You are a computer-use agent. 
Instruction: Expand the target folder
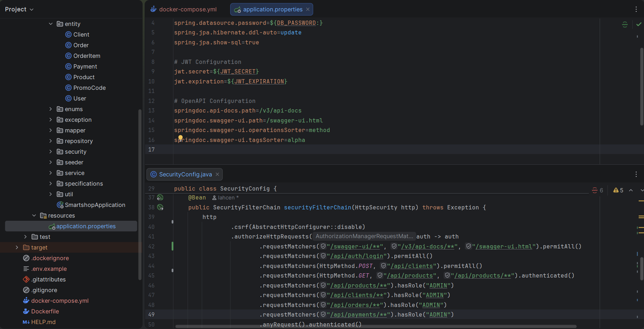[x=17, y=247]
